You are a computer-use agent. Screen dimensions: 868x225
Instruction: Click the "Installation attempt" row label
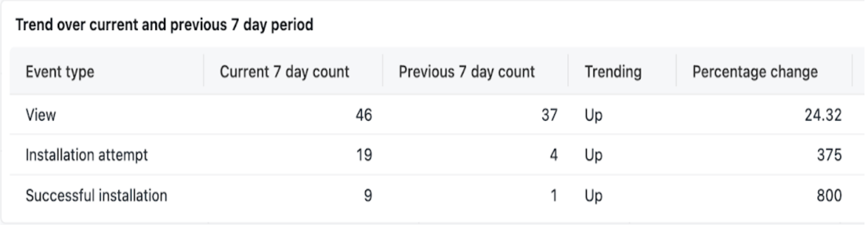(x=86, y=155)
